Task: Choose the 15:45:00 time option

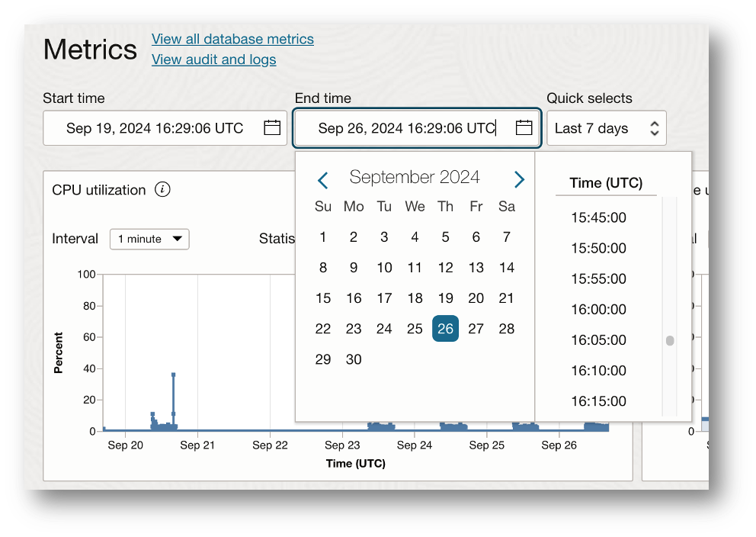Action: (x=598, y=218)
